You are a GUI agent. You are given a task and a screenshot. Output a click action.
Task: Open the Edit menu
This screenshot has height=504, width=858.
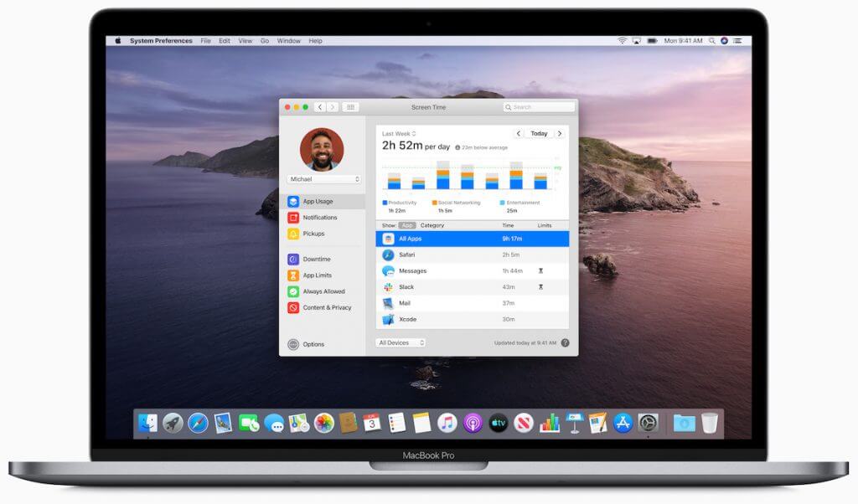[x=225, y=41]
